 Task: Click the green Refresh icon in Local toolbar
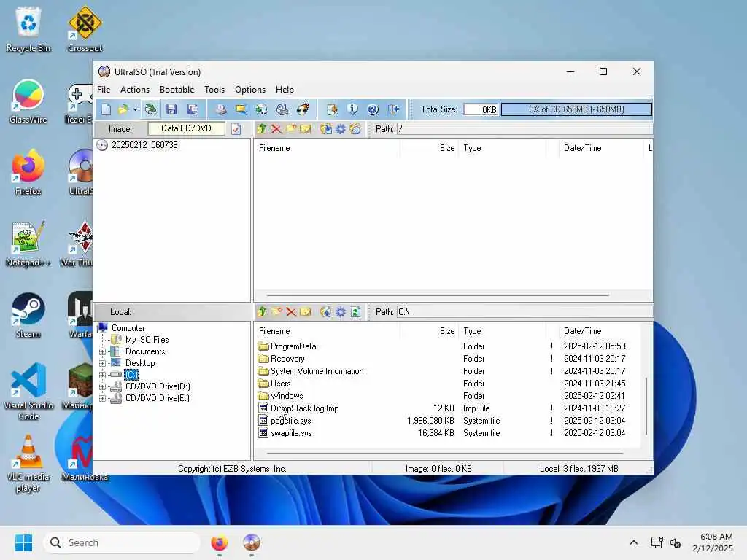click(x=355, y=312)
